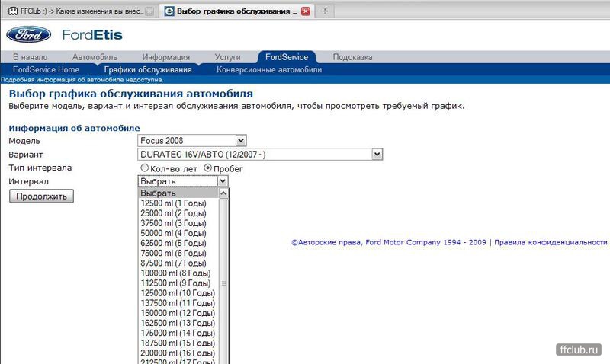The image size is (610, 364).
Task: Choose '100000 ml (8 Годы)' interval
Action: pyautogui.click(x=178, y=273)
